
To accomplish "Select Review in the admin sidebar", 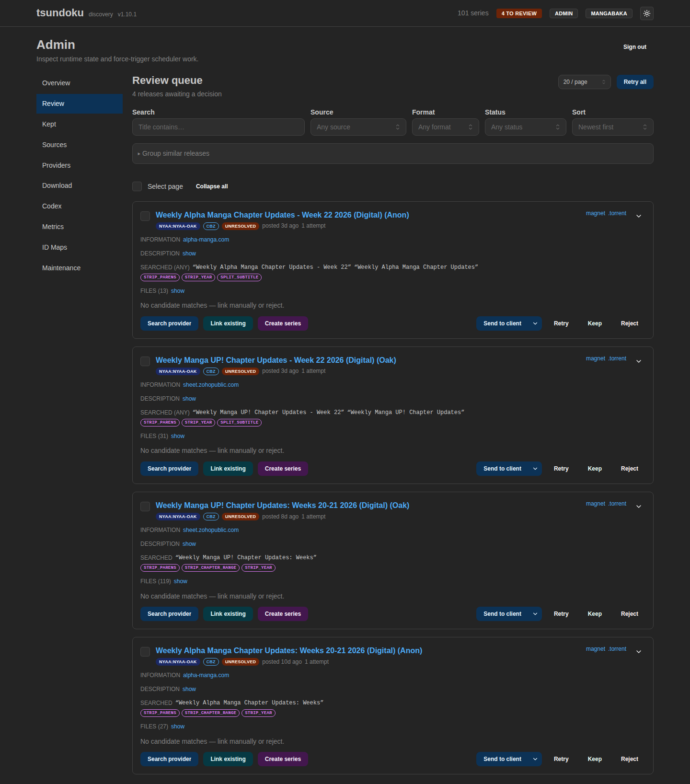I will point(80,104).
